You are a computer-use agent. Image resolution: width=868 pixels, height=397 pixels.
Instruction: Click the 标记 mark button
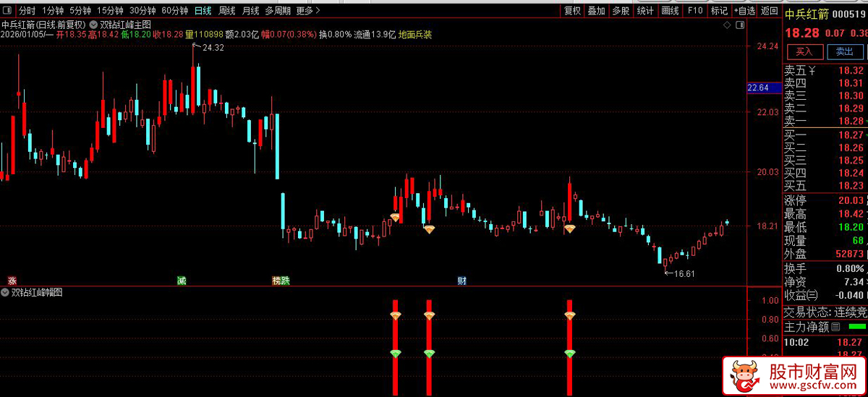[x=719, y=11]
